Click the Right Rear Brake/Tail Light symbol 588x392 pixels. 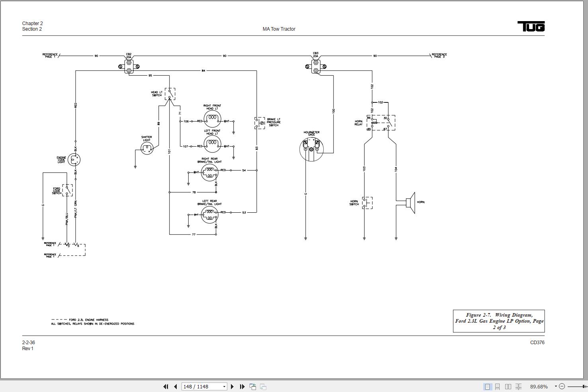209,172
